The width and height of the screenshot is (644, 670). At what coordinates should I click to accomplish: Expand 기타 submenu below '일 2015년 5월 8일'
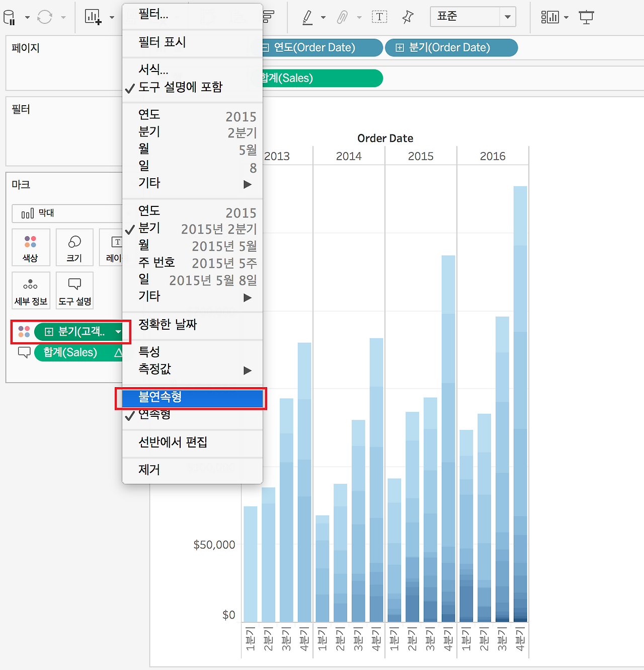tap(192, 296)
